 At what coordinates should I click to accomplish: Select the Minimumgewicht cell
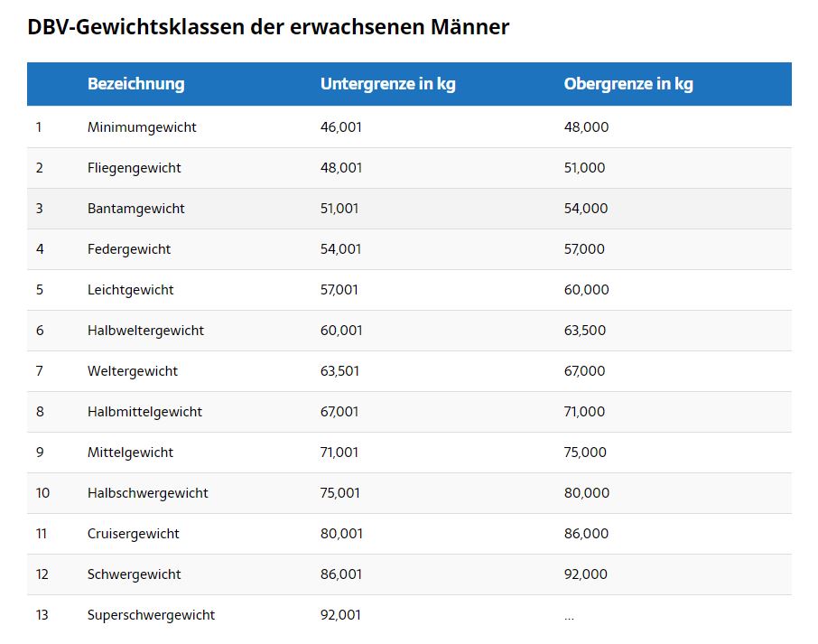142,127
